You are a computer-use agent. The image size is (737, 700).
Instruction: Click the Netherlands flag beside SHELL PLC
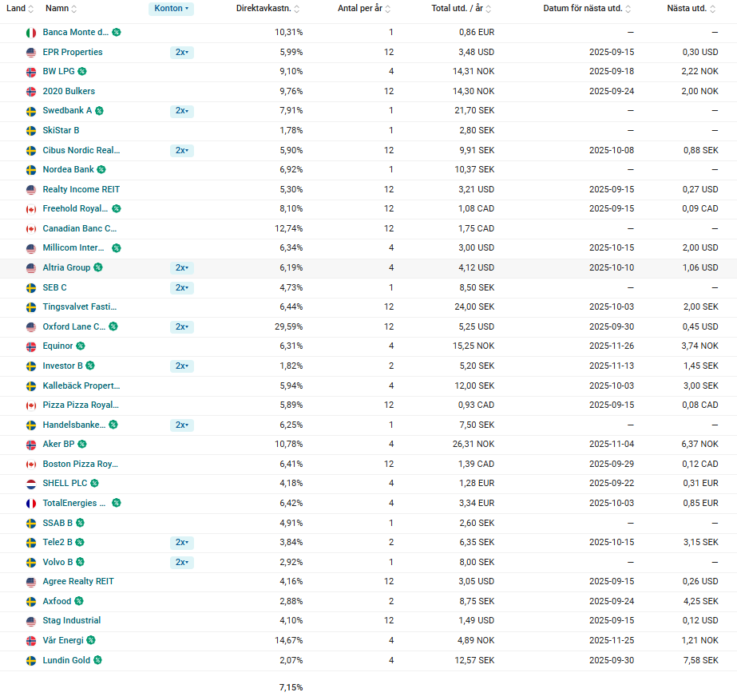pos(31,484)
